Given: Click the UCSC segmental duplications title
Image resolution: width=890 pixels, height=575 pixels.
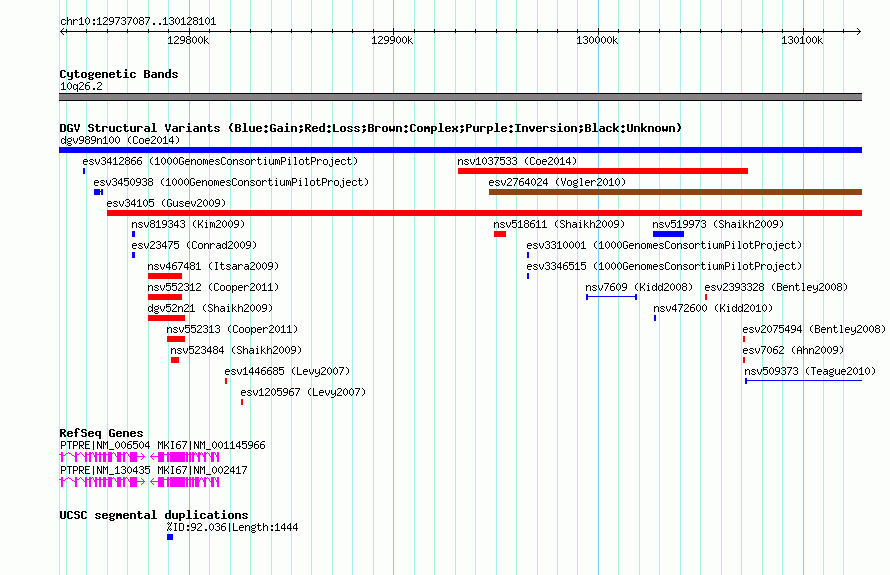Looking at the screenshot, I should coord(154,515).
